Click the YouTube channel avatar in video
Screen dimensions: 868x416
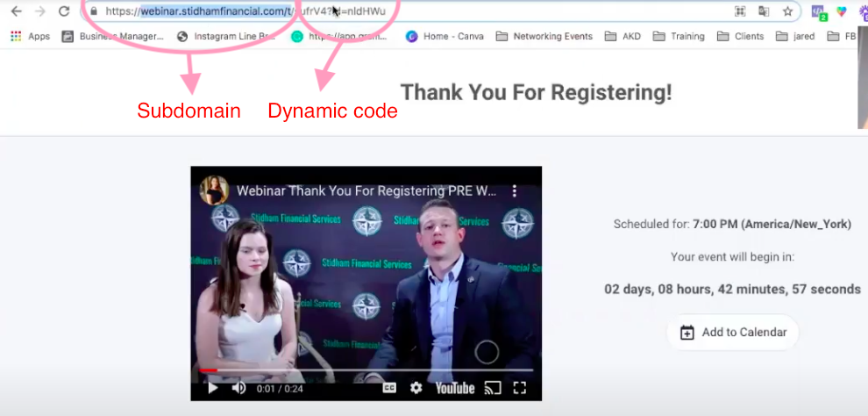pyautogui.click(x=214, y=190)
